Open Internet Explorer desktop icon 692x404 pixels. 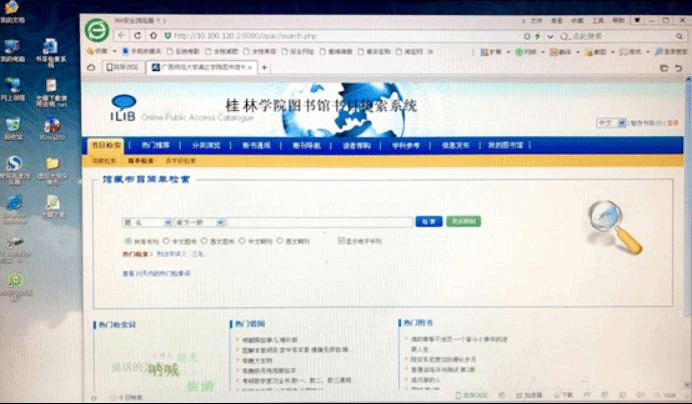point(14,201)
